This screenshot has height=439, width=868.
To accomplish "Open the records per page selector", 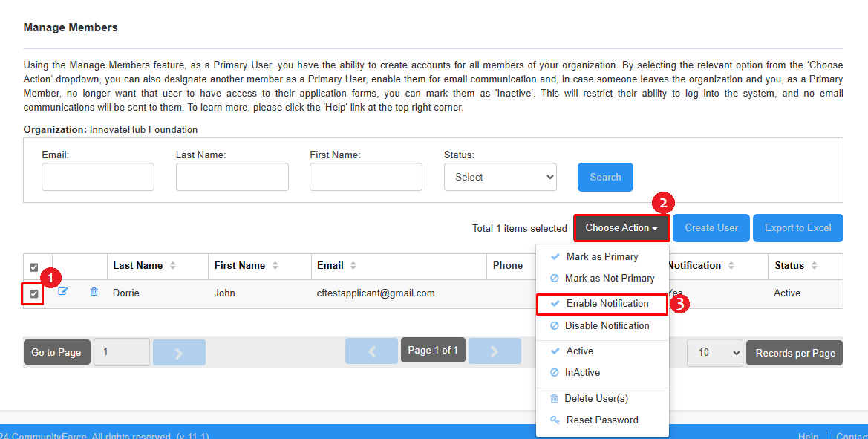I will coord(714,352).
